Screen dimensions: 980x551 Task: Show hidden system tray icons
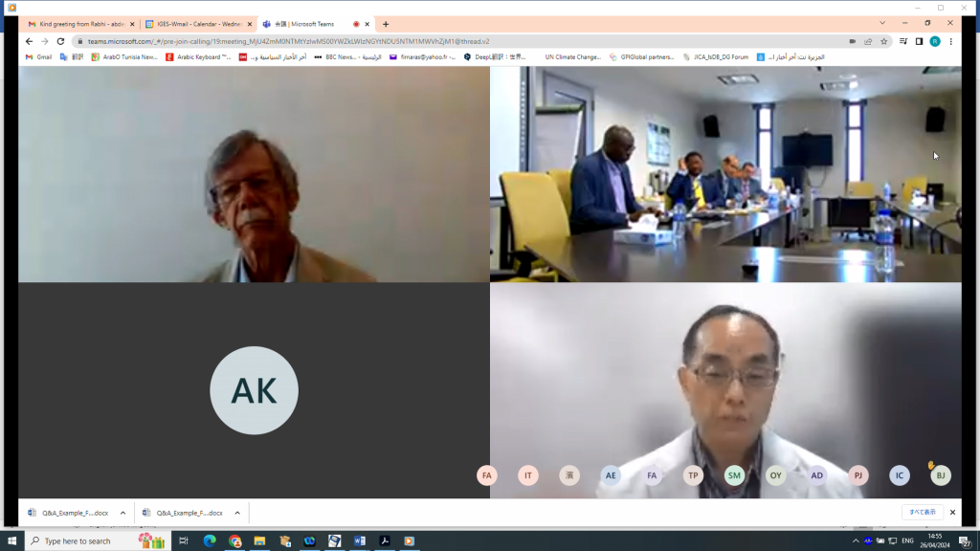click(856, 540)
